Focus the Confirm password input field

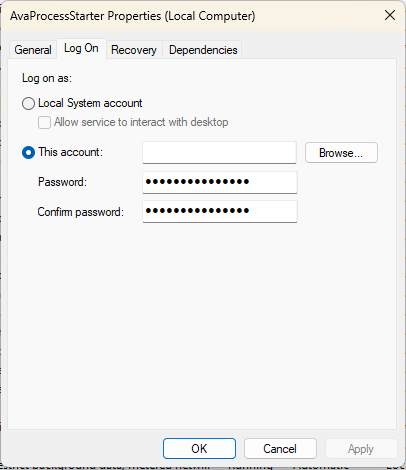tap(220, 211)
